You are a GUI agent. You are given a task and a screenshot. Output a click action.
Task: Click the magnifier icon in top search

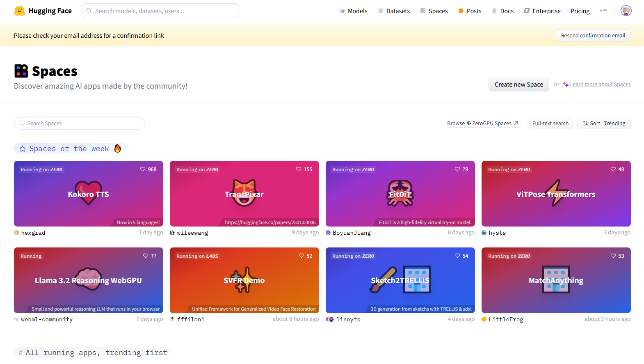click(x=89, y=11)
